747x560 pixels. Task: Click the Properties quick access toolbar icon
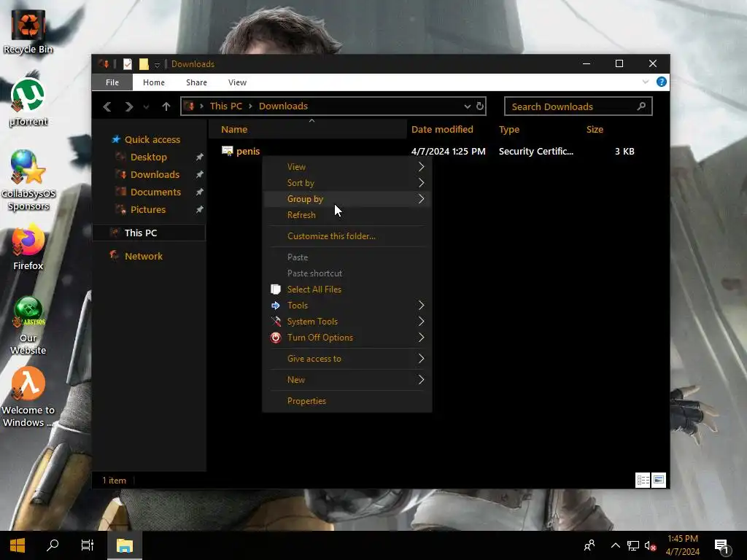click(x=127, y=64)
